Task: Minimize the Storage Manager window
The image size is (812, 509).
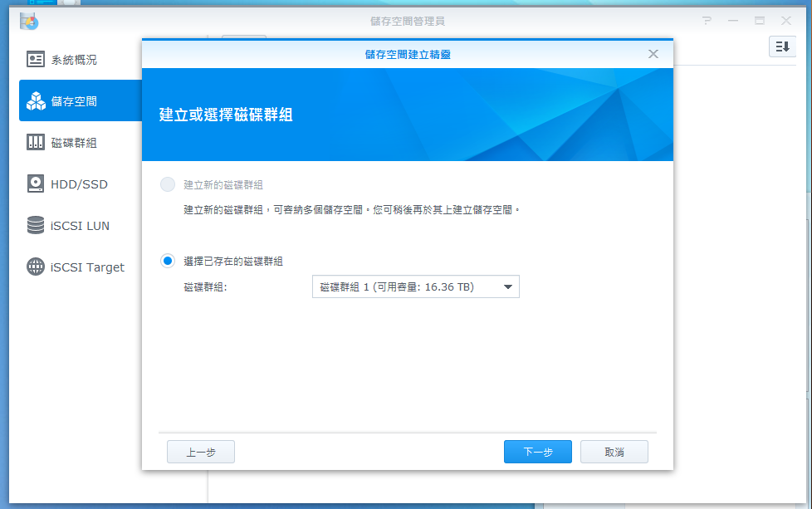Action: pos(733,21)
